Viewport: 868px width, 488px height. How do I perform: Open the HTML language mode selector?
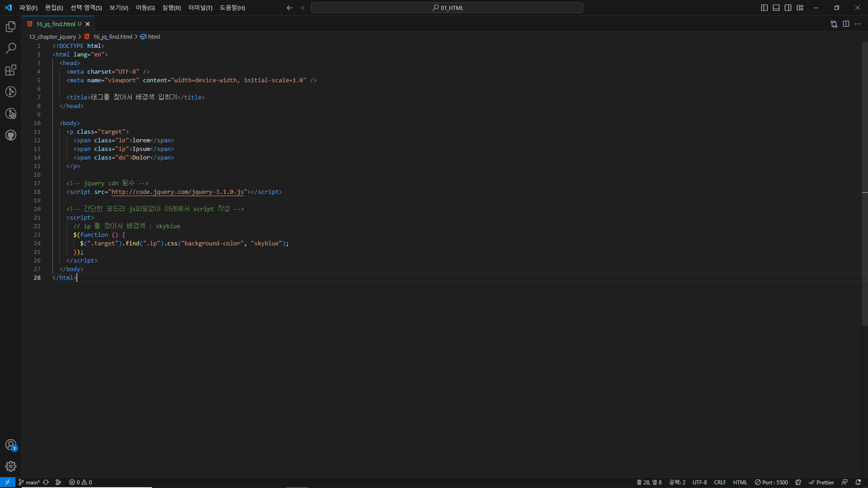tap(740, 482)
